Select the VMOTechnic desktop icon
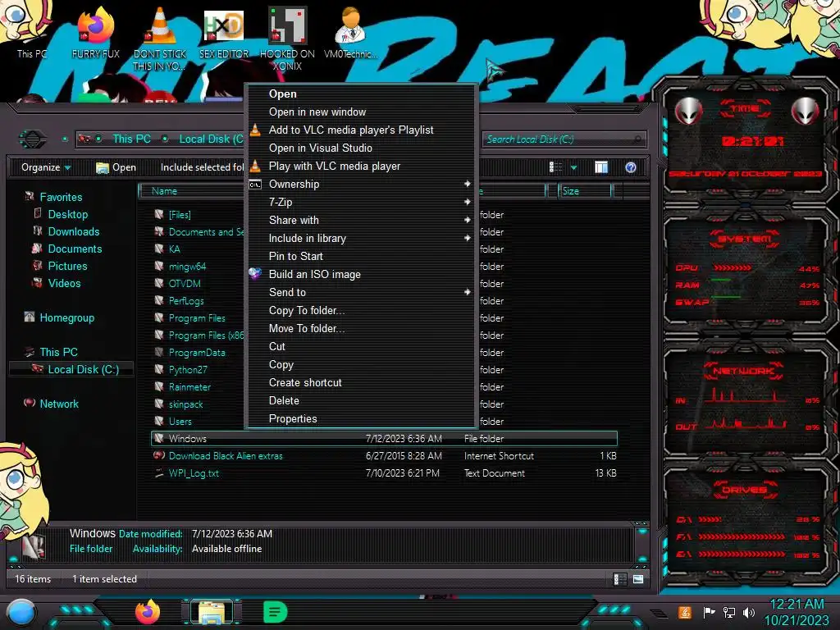The image size is (840, 630). [350, 32]
